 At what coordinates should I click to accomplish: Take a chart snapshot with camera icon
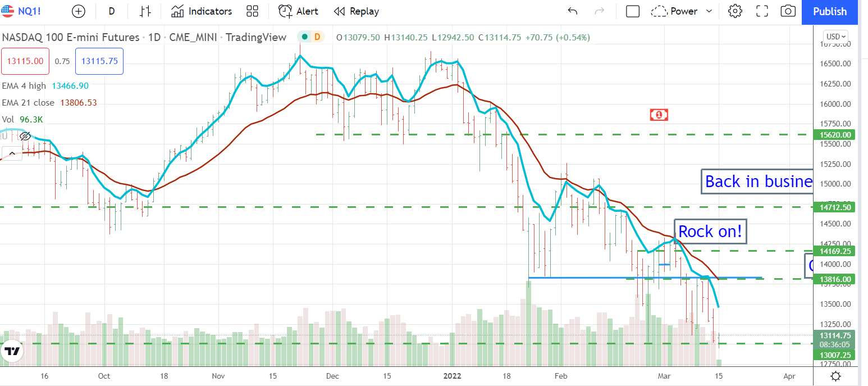click(788, 11)
